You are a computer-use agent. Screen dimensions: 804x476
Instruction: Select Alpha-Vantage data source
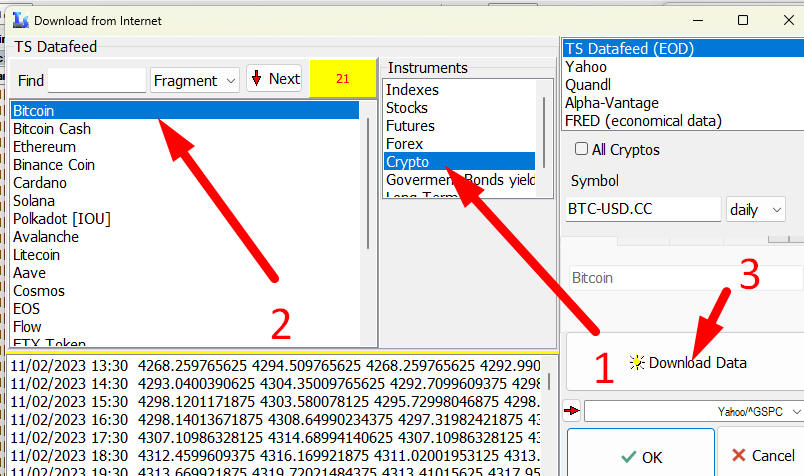[x=611, y=102]
